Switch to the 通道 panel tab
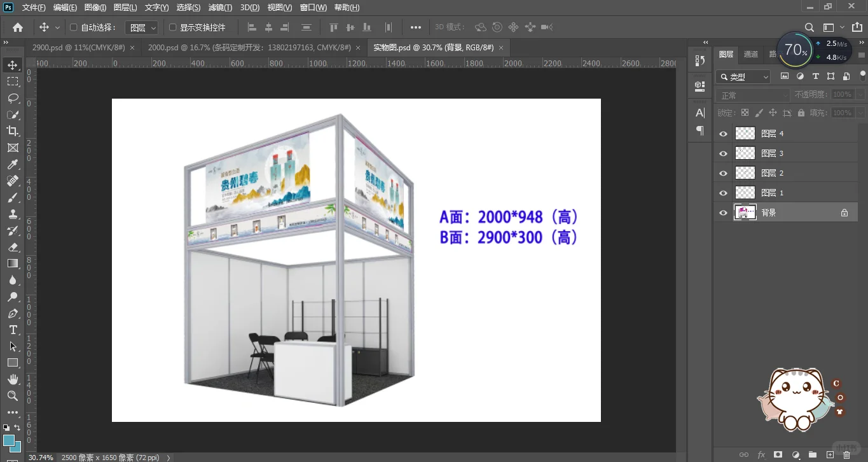 (x=751, y=54)
